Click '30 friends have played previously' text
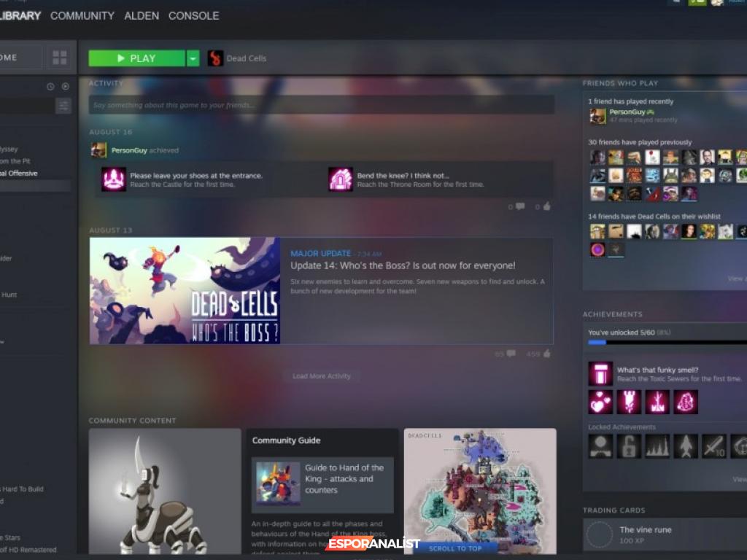747x560 pixels. [640, 142]
